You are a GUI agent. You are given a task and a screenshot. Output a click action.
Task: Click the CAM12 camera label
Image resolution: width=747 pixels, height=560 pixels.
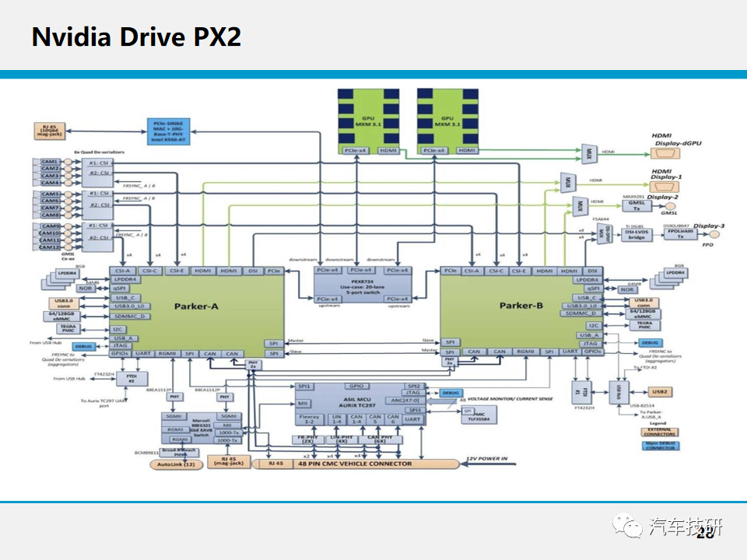[50, 247]
